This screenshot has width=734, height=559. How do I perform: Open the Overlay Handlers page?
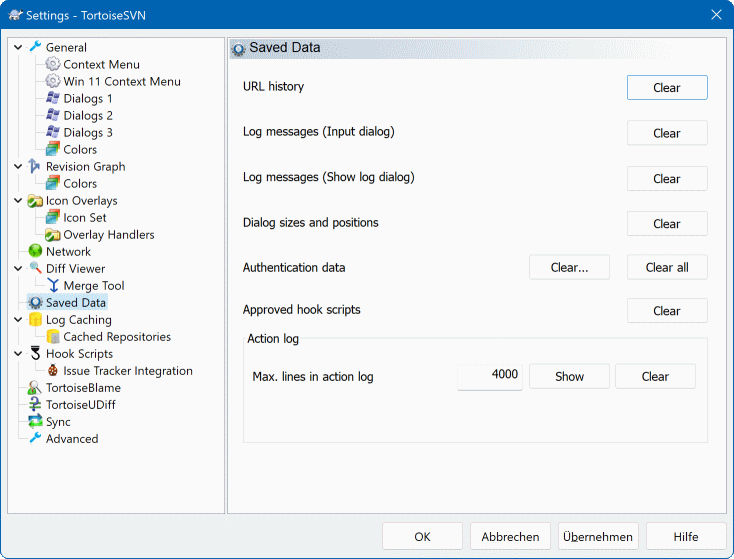click(109, 235)
